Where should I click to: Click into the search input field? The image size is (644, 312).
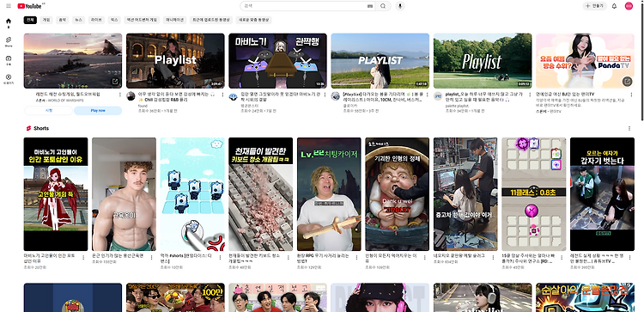click(x=304, y=6)
